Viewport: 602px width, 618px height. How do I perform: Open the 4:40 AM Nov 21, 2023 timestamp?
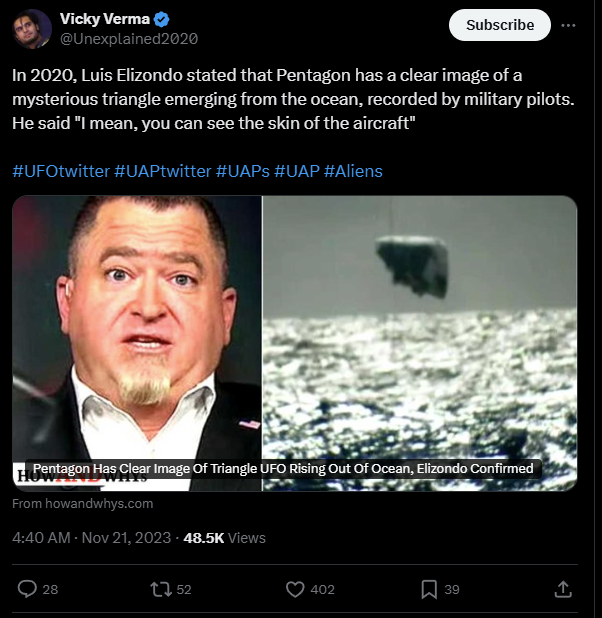(91, 538)
